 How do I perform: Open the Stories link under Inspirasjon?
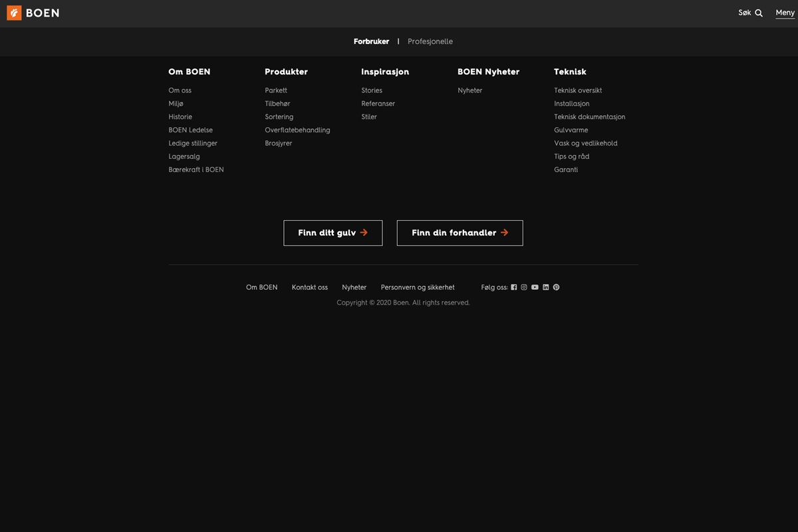(x=372, y=90)
